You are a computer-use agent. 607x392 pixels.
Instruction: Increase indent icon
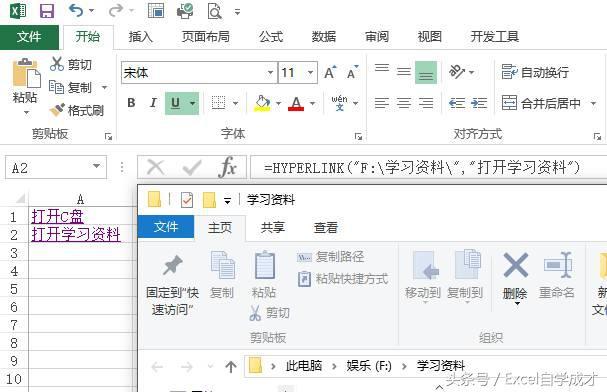point(479,103)
